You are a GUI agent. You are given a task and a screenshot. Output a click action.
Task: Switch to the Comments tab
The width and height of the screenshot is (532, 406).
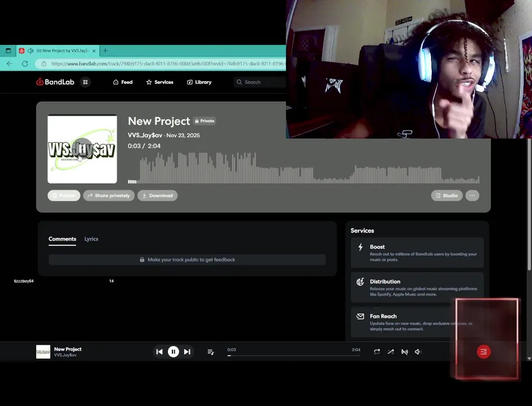[62, 239]
